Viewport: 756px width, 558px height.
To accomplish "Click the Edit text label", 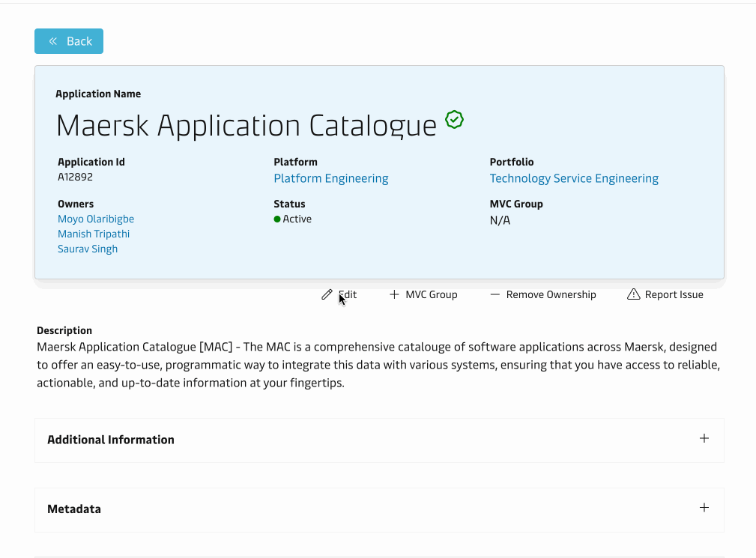I will [348, 294].
